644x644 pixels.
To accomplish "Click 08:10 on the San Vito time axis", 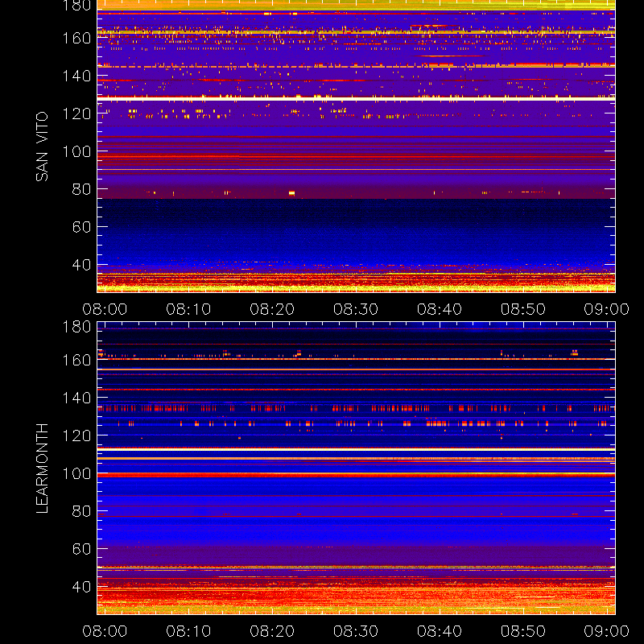I will pyautogui.click(x=188, y=309).
